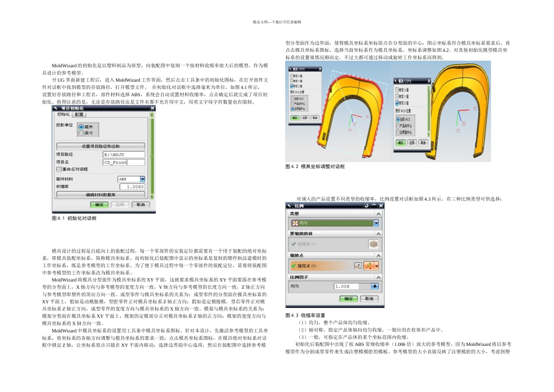The height and width of the screenshot is (392, 554).
Task: Switch to the 配置 tab
Action: tap(79, 114)
